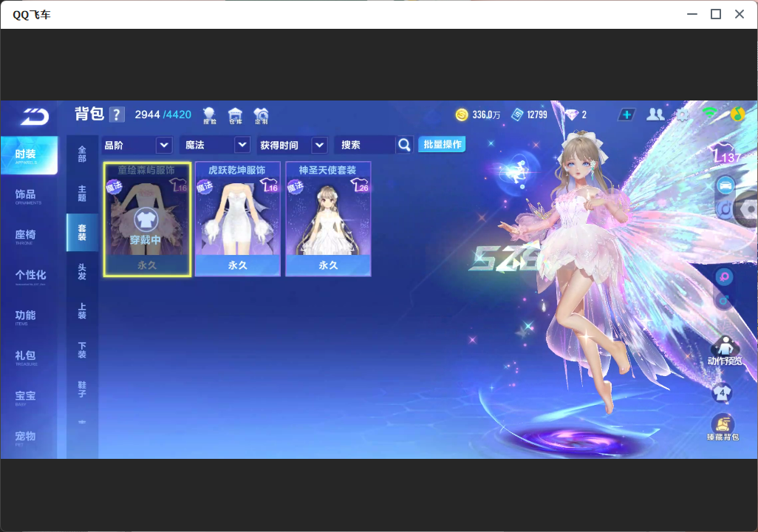Maximize the QQ飞车 window
Viewport: 758px width, 532px height.
pos(716,15)
